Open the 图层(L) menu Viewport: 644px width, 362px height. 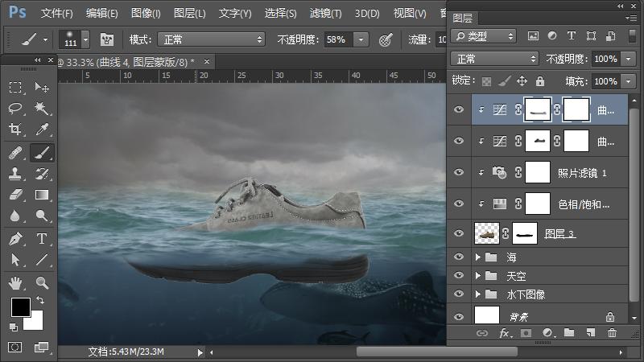(x=189, y=13)
